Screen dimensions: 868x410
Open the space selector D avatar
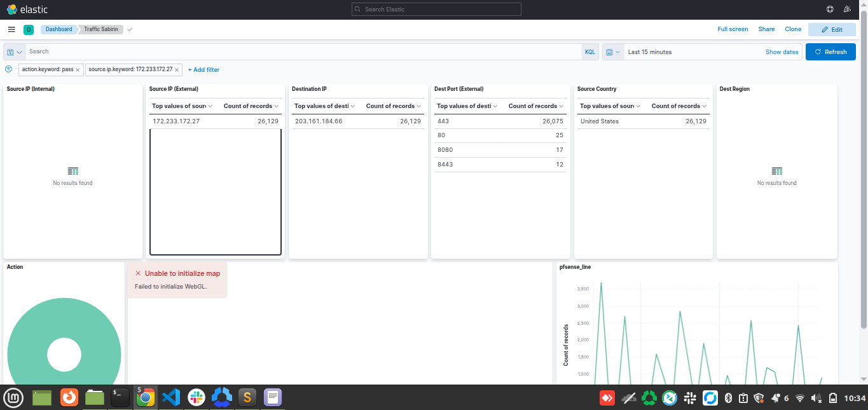[29, 30]
